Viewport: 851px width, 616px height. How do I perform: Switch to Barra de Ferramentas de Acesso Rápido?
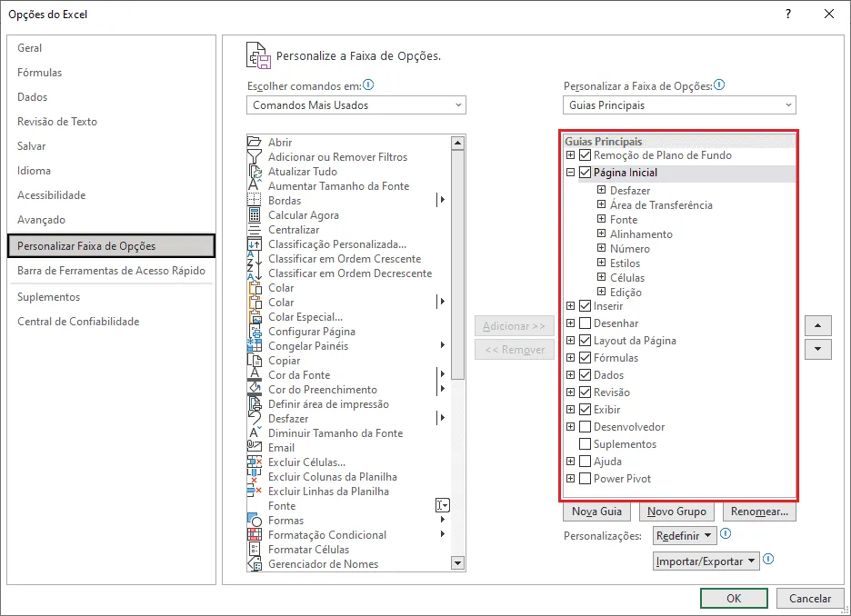click(111, 271)
